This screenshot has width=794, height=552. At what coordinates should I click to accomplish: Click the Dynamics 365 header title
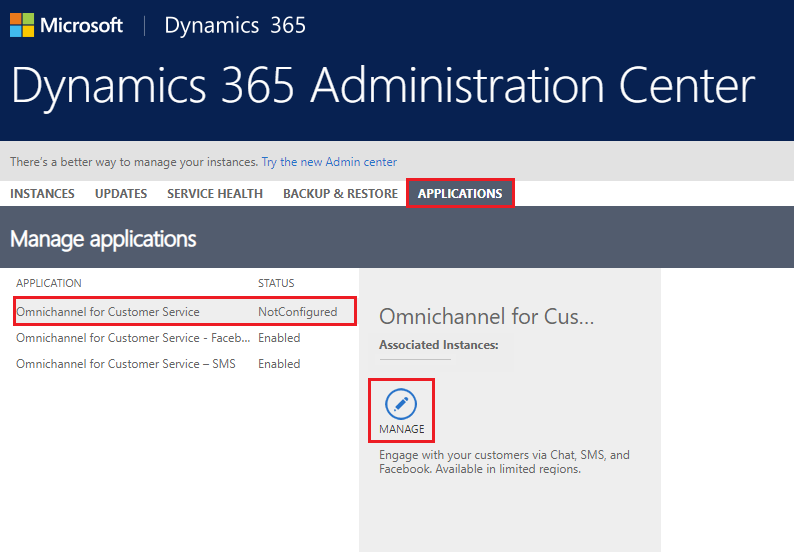[x=235, y=25]
